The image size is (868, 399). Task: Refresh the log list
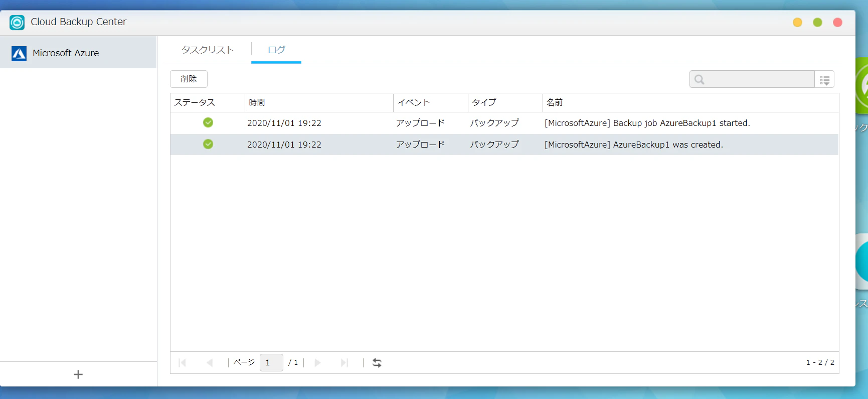click(x=377, y=362)
